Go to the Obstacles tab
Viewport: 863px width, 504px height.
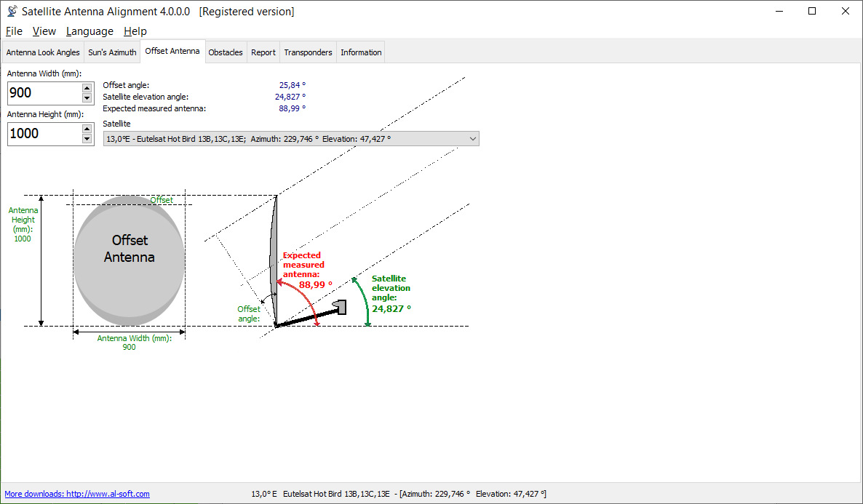(226, 52)
